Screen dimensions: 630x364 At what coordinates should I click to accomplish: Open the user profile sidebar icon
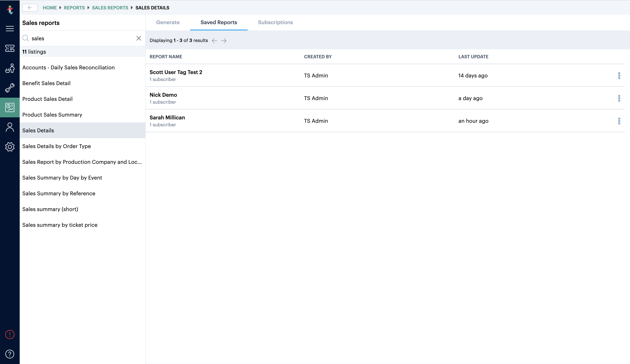click(10, 127)
